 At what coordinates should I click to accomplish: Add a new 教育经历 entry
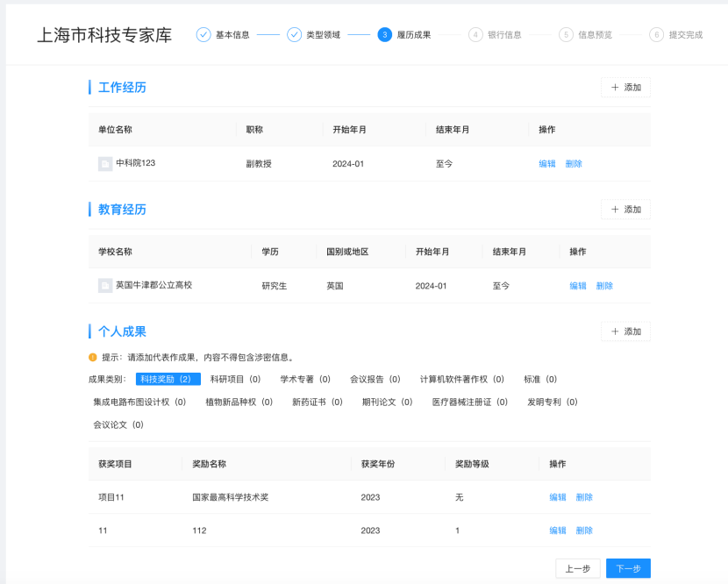(625, 210)
